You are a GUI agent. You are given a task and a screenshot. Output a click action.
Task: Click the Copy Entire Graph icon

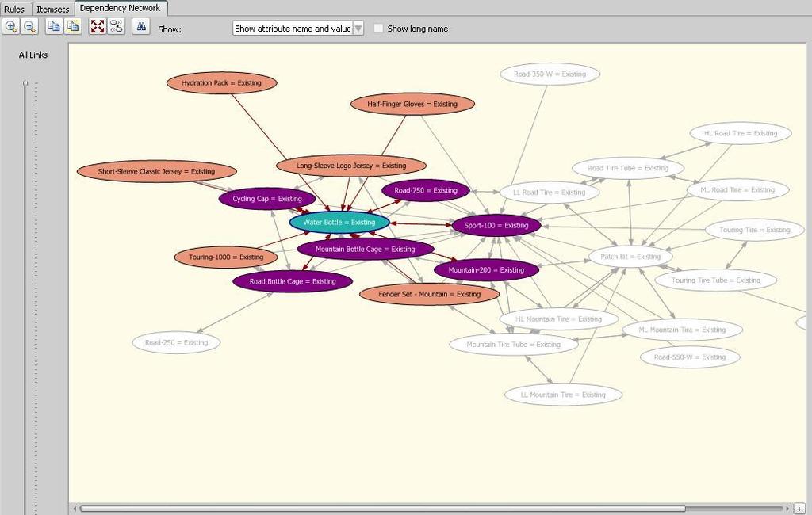[x=73, y=26]
